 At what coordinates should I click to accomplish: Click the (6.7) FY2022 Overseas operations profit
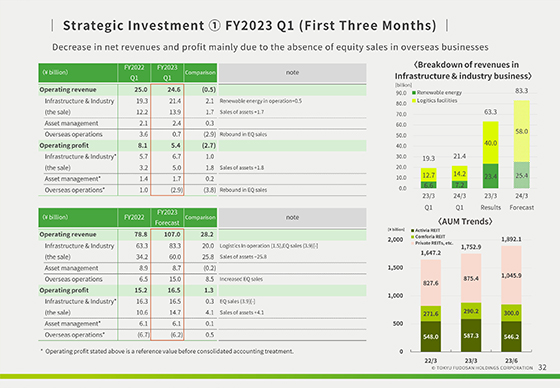(143, 335)
